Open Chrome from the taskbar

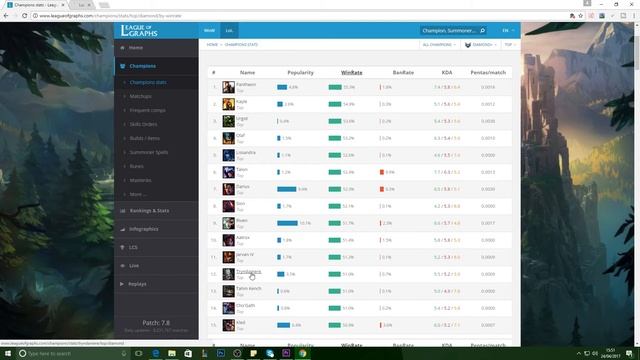tap(302, 353)
